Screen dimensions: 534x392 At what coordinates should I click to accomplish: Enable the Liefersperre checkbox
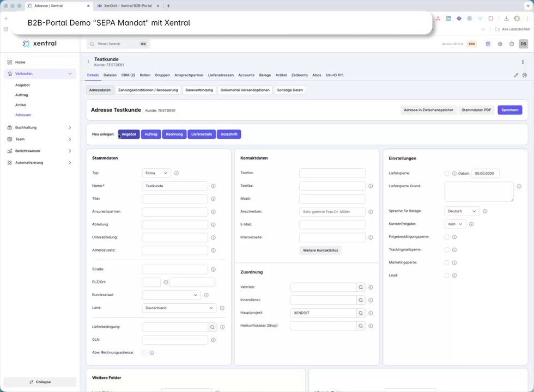coord(446,174)
